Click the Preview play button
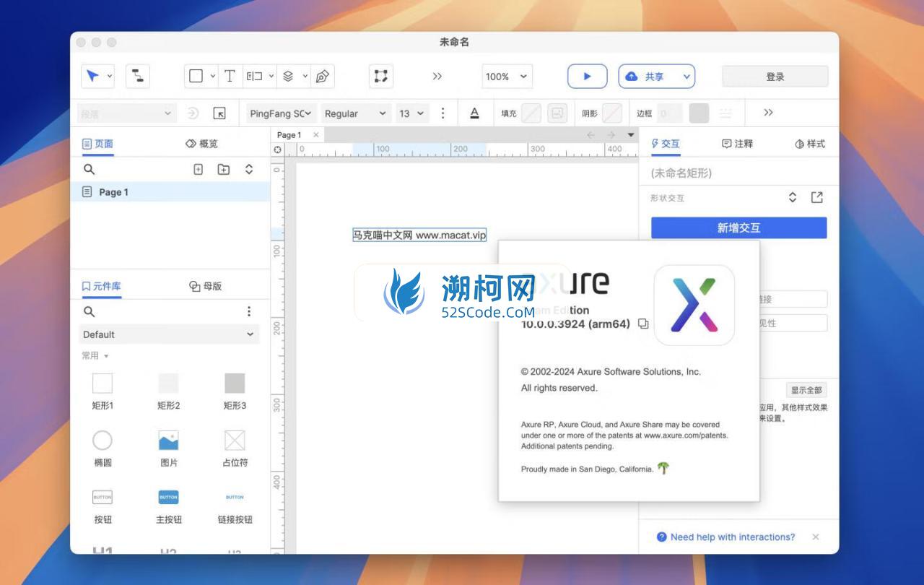The height and width of the screenshot is (585, 924). [587, 76]
